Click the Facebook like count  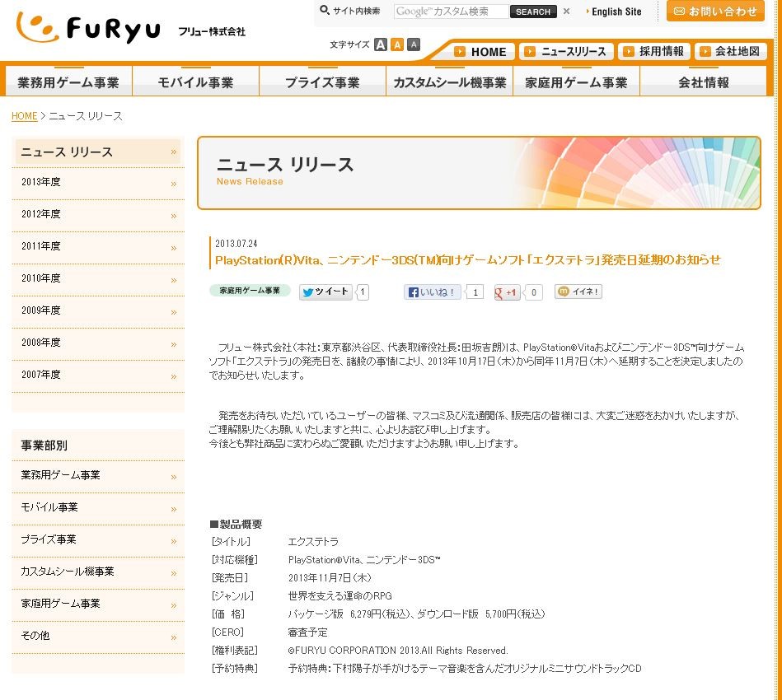(475, 292)
